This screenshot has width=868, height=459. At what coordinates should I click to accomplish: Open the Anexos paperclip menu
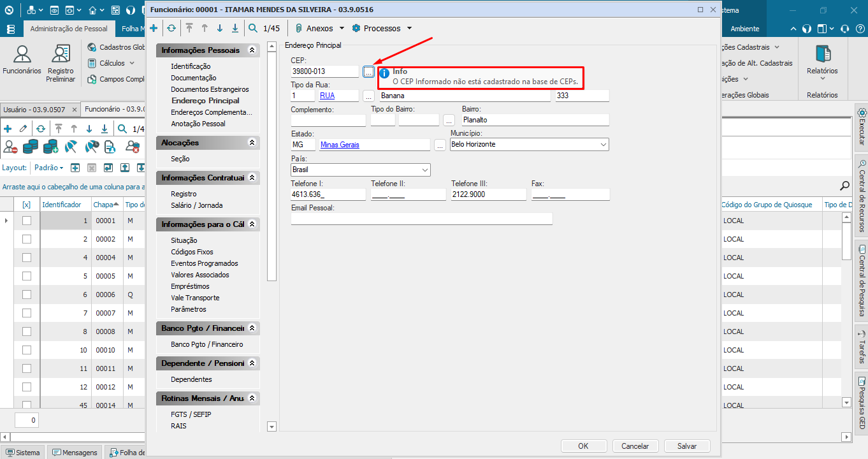[x=319, y=28]
